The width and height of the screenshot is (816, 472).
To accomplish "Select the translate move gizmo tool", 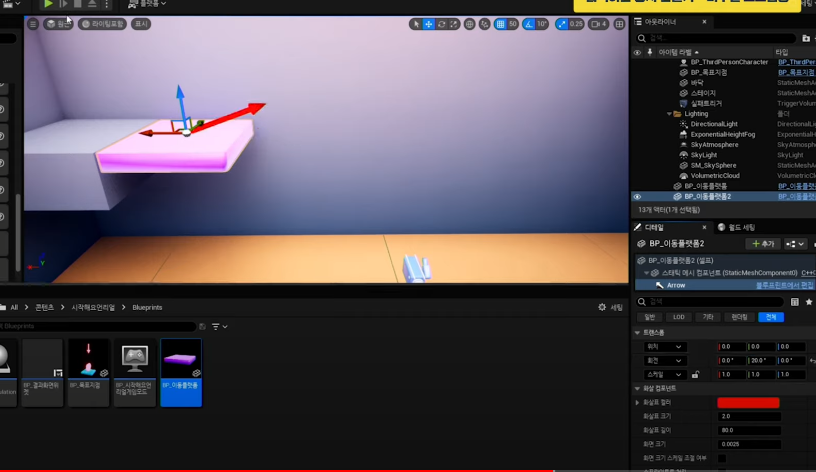I will tap(428, 24).
